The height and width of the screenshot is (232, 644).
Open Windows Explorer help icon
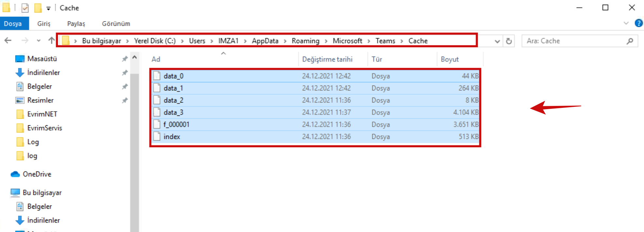(x=638, y=23)
